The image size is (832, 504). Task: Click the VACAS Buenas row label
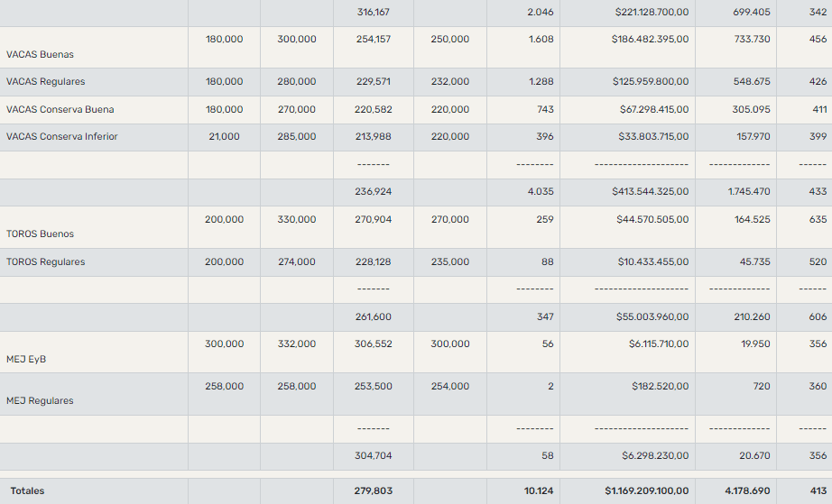40,54
